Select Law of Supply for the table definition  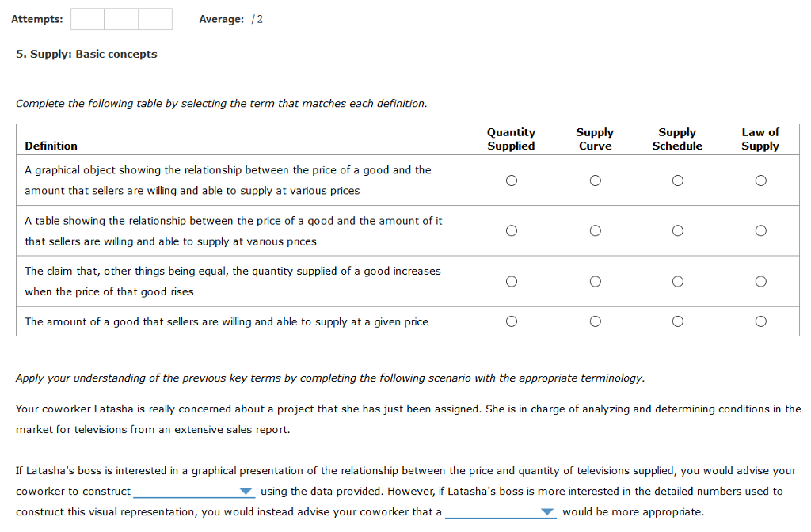pos(760,230)
